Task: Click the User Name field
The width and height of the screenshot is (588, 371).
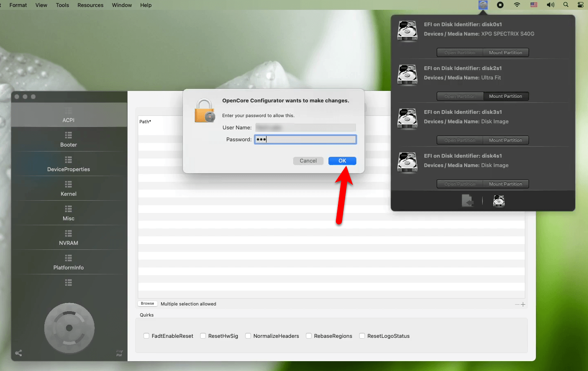Action: pyautogui.click(x=305, y=128)
